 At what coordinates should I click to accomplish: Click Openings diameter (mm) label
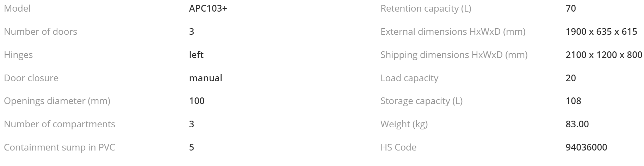point(57,101)
